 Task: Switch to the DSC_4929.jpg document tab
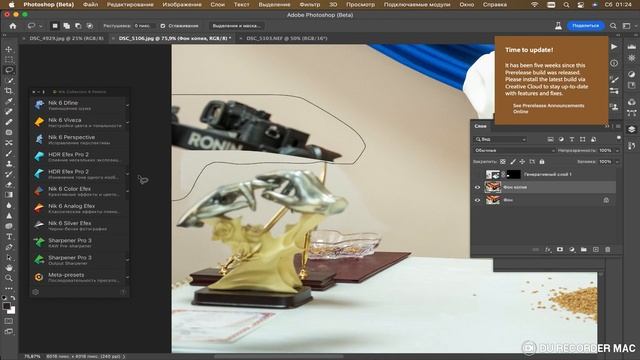(67, 38)
